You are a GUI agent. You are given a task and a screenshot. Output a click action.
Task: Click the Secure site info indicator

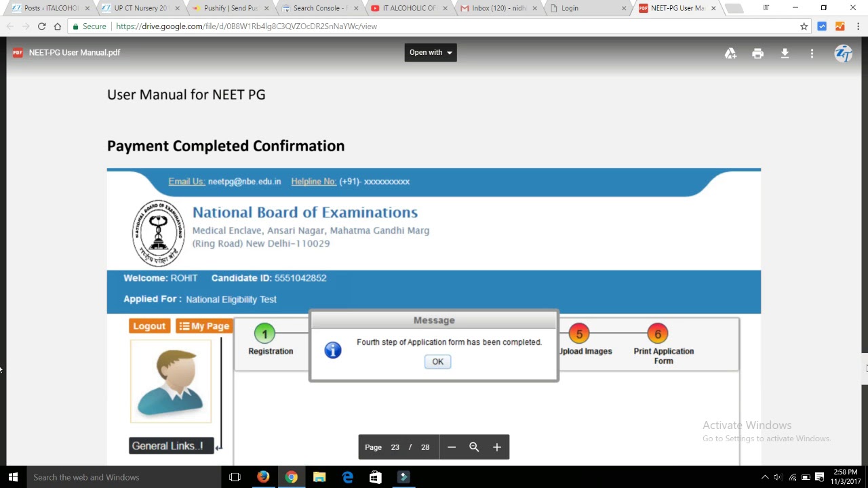coord(90,26)
